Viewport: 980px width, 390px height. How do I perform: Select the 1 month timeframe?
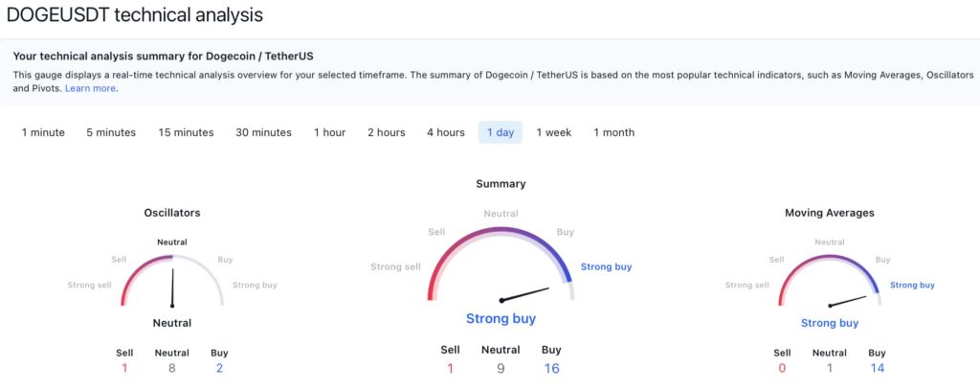613,132
